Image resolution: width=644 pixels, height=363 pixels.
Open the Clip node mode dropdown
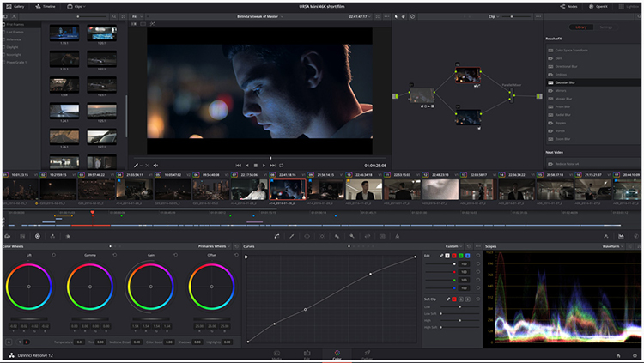[x=494, y=17]
